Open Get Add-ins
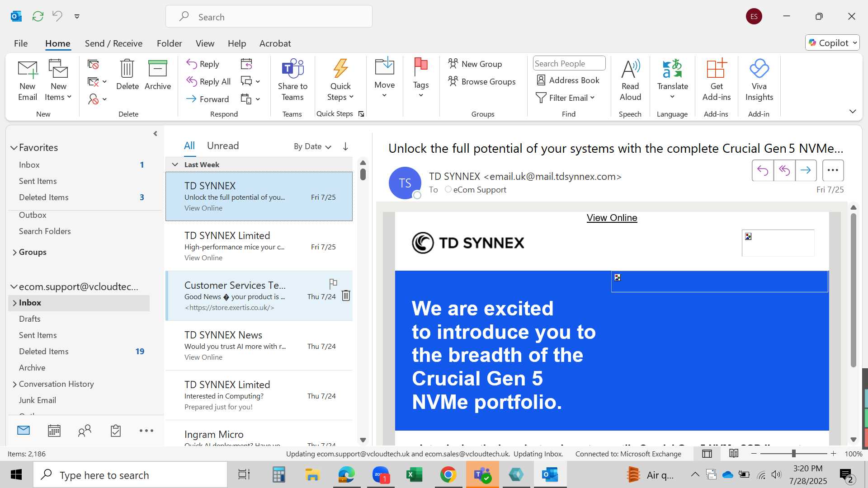 pyautogui.click(x=717, y=80)
